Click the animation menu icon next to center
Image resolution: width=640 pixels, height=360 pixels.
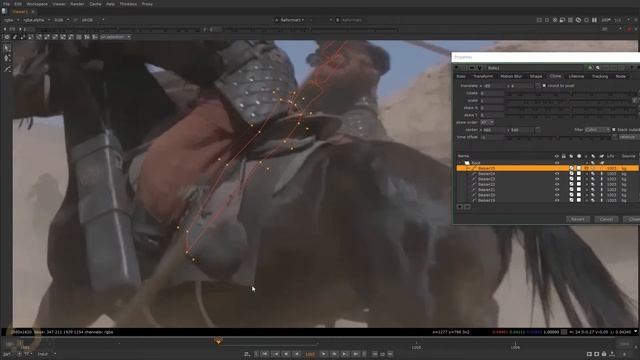coord(538,130)
